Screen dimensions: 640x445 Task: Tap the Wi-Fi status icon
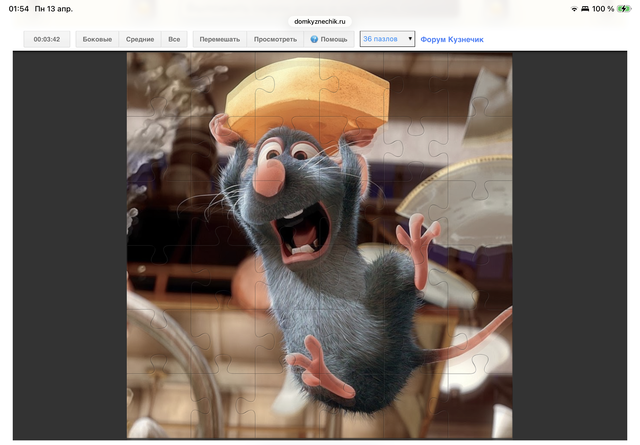(574, 9)
